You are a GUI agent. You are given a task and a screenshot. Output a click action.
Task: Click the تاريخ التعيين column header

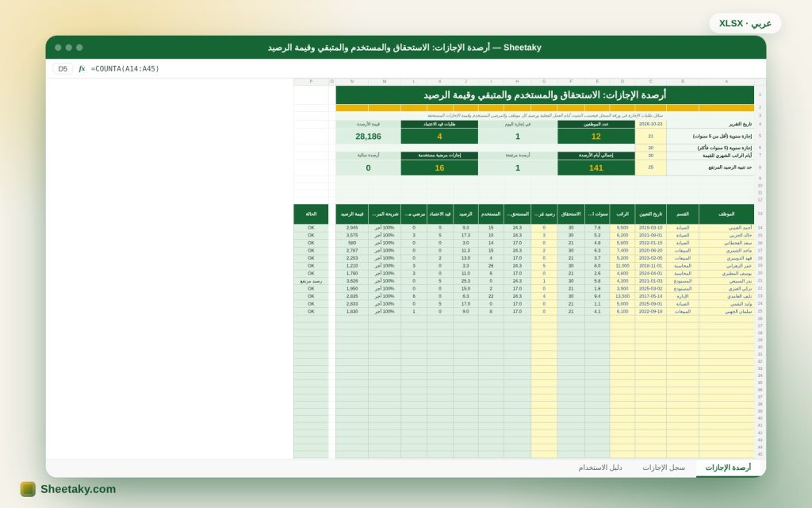pos(650,214)
